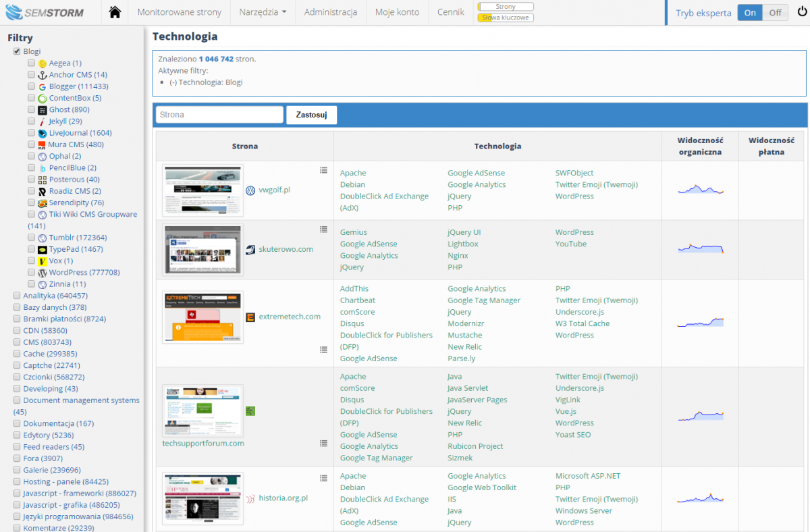Open the Administracja menu item
Screen dimensions: 810x532
331,12
